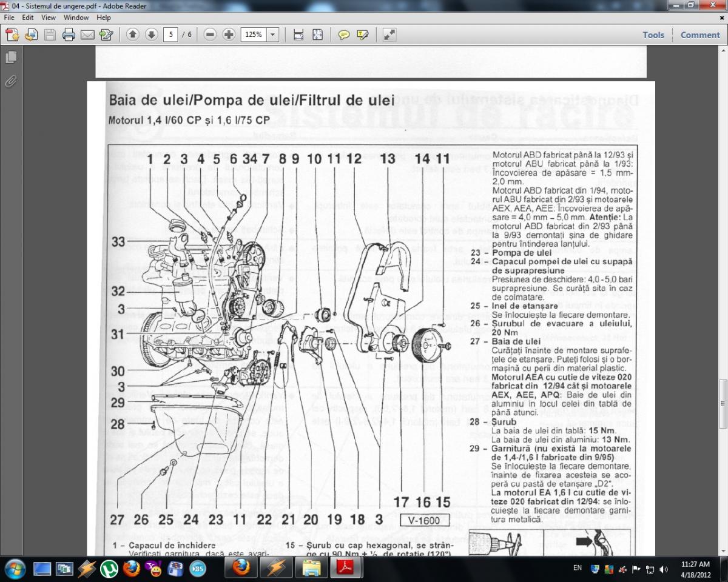The height and width of the screenshot is (582, 728).
Task: Click the heading 'Baia de ulei/Pompa de ulei/Filtrul de ulei'
Action: click(x=251, y=100)
